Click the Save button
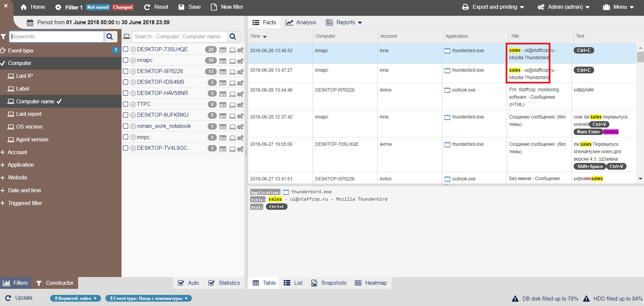 pos(190,7)
